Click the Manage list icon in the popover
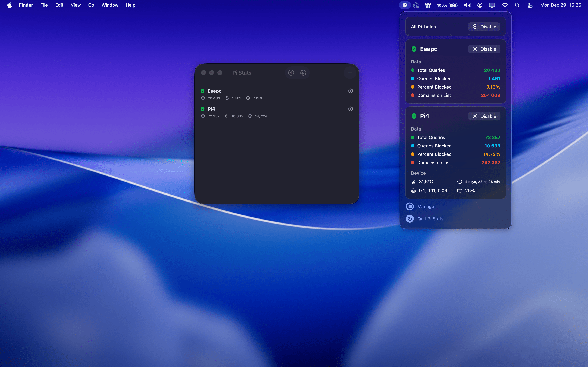The height and width of the screenshot is (367, 588). click(x=410, y=206)
